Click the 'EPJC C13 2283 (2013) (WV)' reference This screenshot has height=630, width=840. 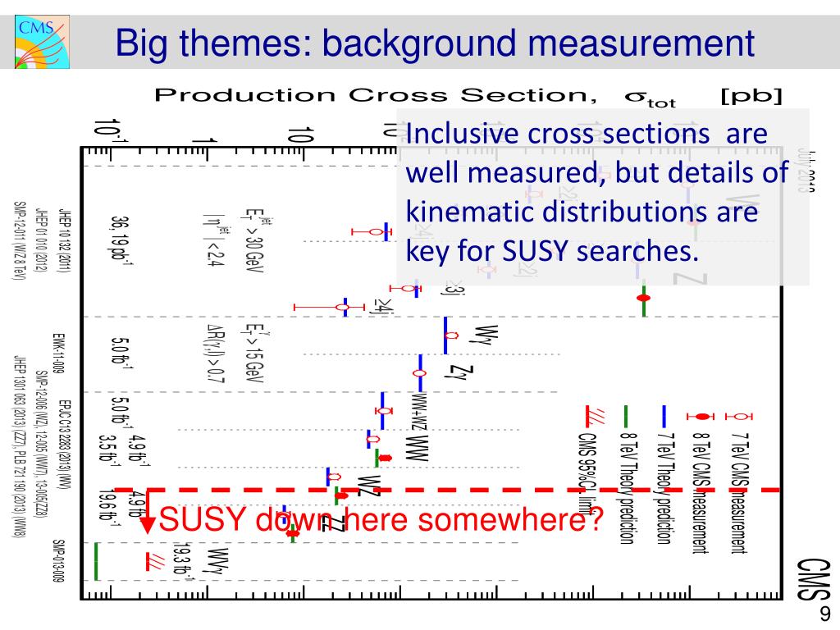[x=65, y=445]
